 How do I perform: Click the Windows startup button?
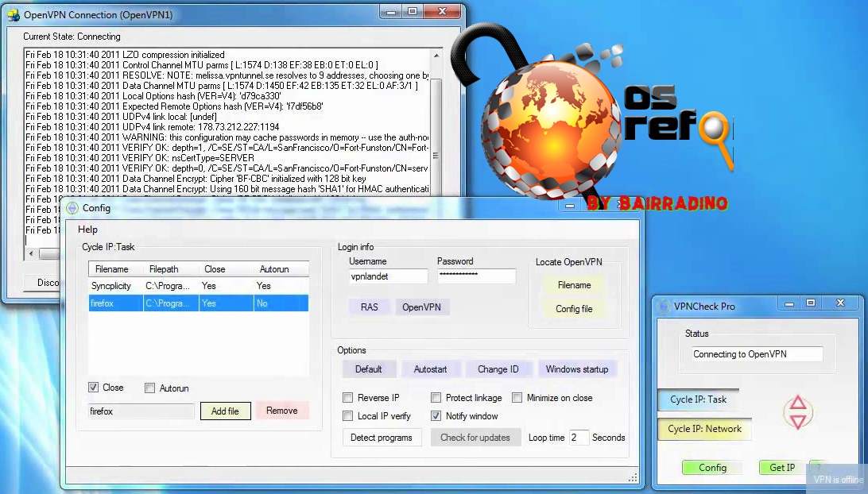click(x=577, y=369)
